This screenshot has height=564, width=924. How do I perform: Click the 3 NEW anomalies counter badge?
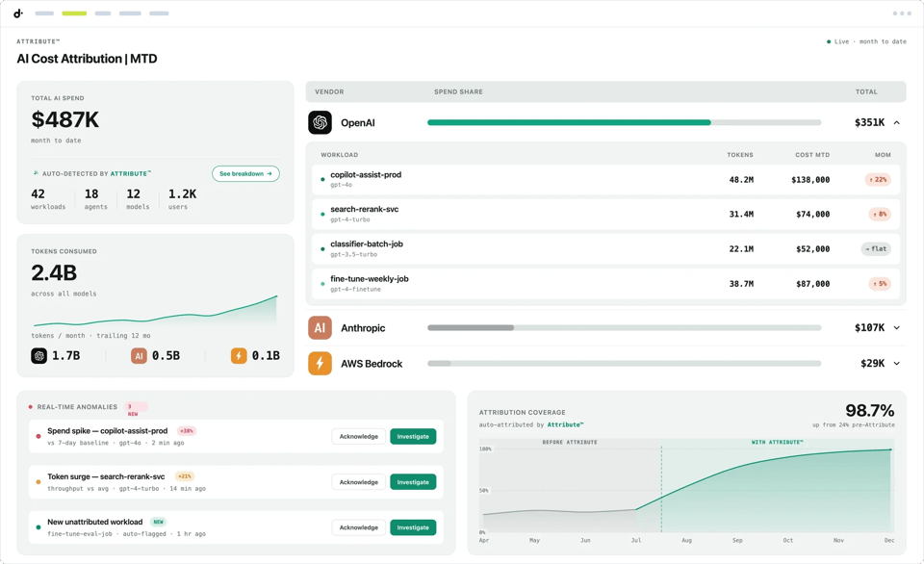point(135,407)
